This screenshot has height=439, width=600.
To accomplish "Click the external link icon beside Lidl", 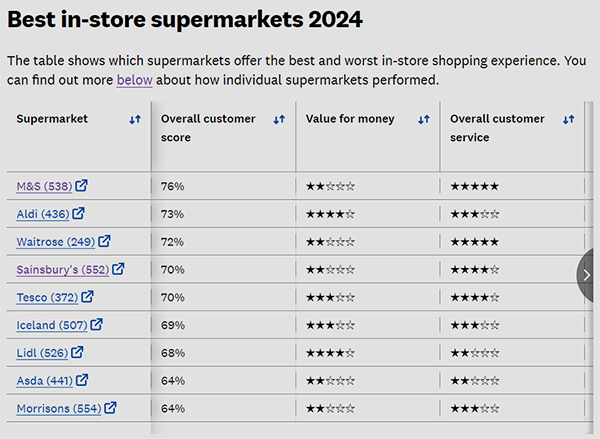I will 77,352.
